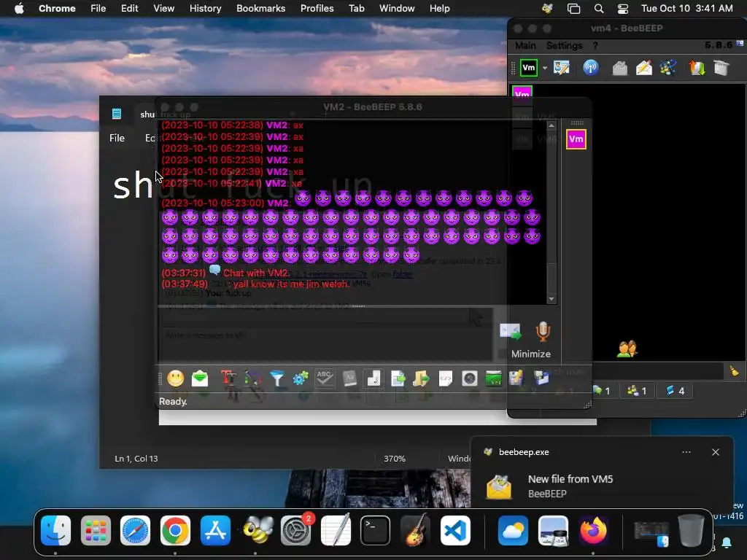Click the green envelope icon in the VM2 toolbar
Image resolution: width=747 pixels, height=560 pixels.
200,378
